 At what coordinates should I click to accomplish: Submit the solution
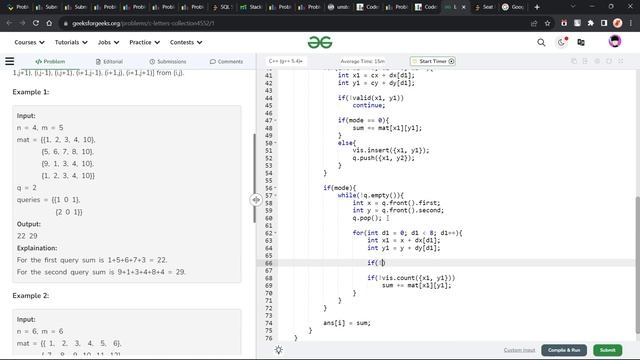click(607, 350)
